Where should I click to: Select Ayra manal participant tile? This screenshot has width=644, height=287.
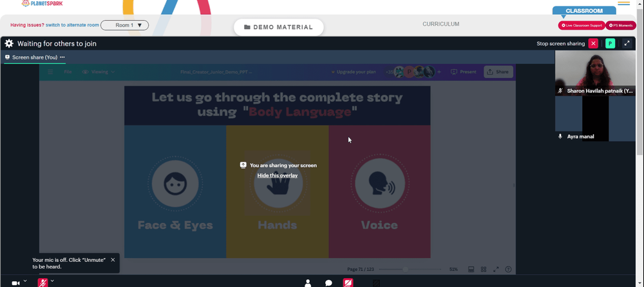595,119
